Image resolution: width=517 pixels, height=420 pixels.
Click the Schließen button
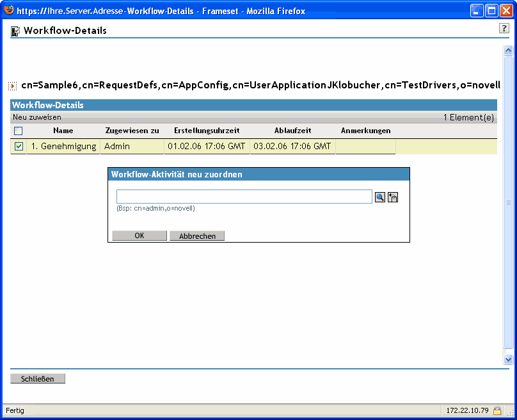click(x=38, y=379)
